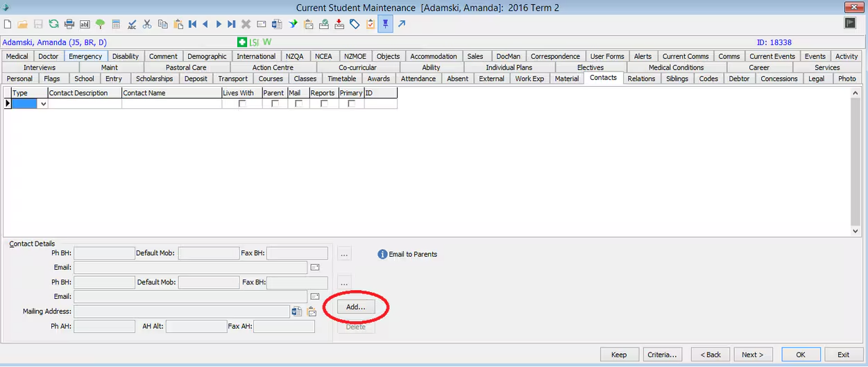Click the 'abl' text field icon
Screen dimensions: 868x367
coord(85,24)
